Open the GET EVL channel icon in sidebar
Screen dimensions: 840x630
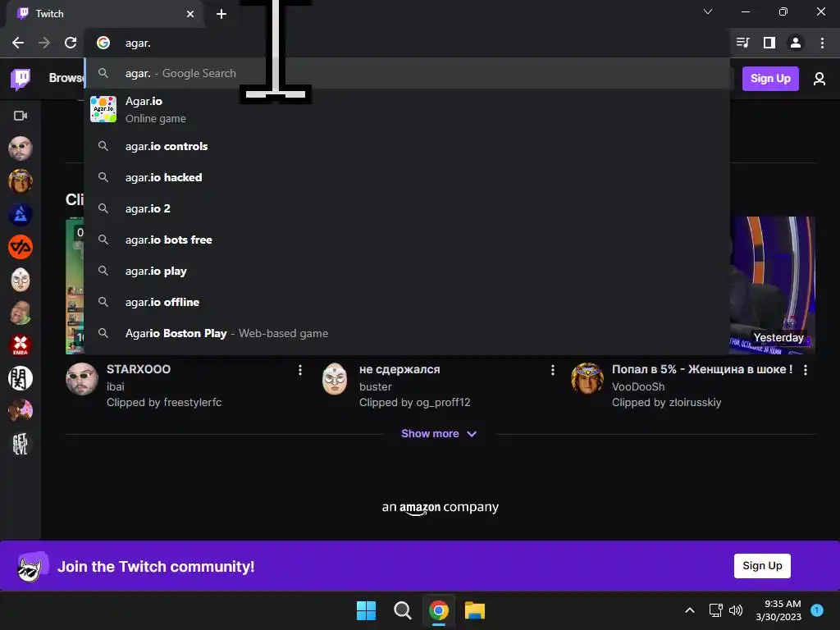(x=21, y=444)
